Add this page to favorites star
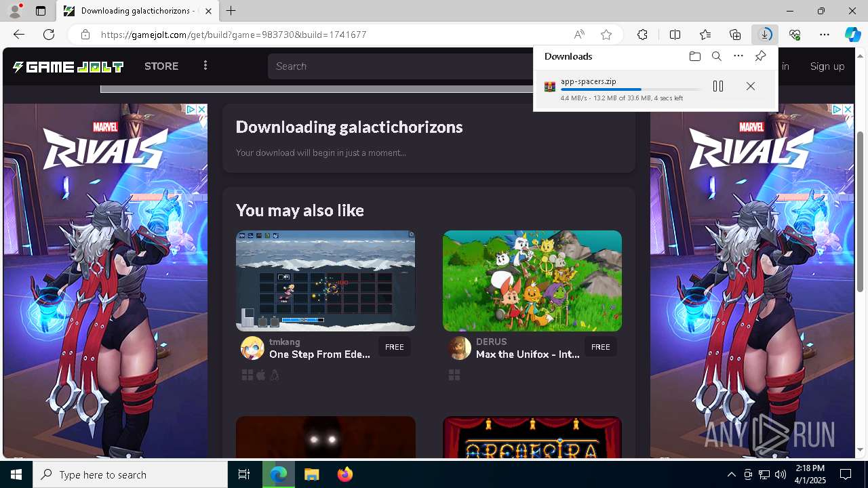 (606, 35)
